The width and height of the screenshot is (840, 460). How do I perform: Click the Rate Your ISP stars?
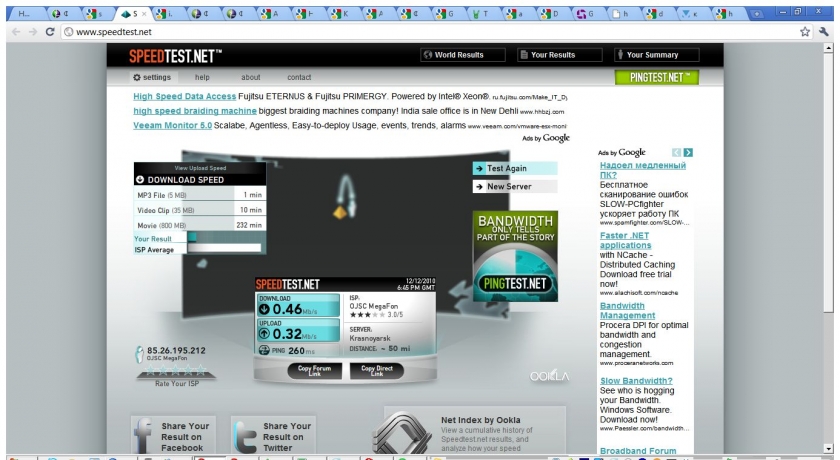176,369
